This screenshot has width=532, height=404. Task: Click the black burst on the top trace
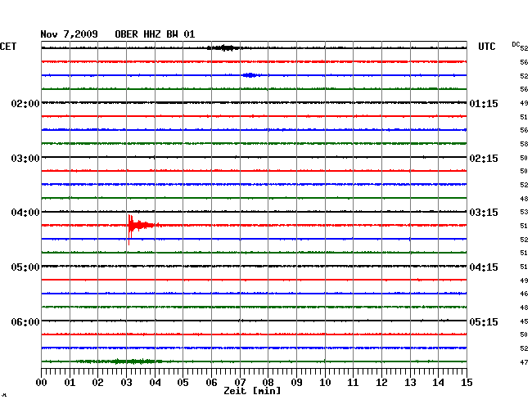pos(225,47)
